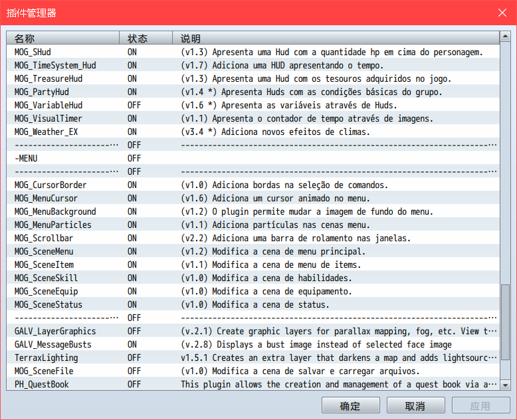Select the MOG_SceneMenu plugin
This screenshot has width=517, height=420.
click(x=253, y=251)
